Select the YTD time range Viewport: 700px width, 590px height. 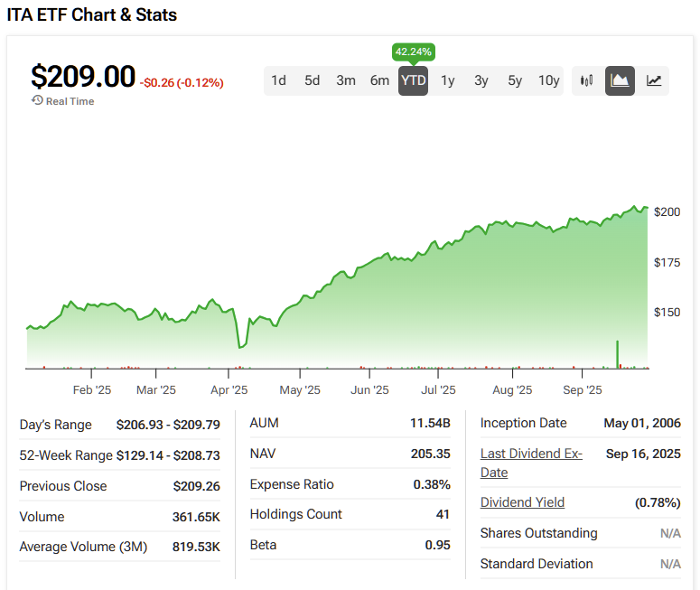(413, 80)
